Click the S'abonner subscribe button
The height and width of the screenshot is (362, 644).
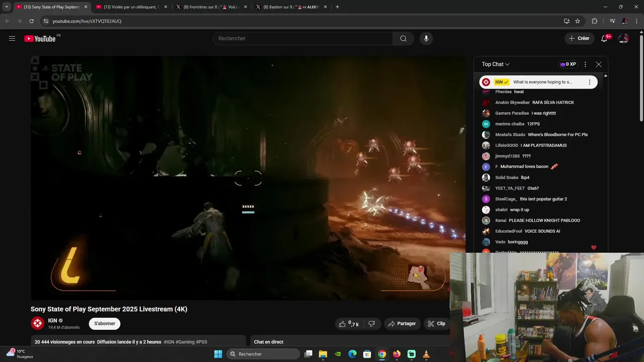[105, 324]
